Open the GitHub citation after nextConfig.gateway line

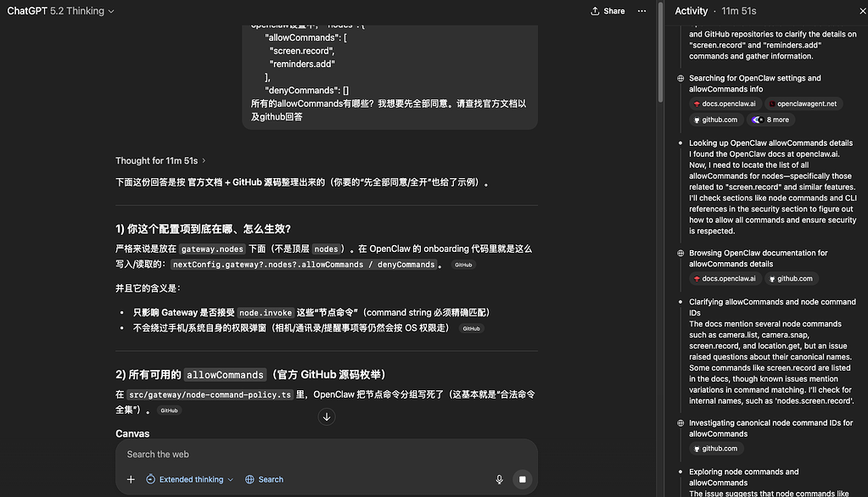(x=463, y=265)
